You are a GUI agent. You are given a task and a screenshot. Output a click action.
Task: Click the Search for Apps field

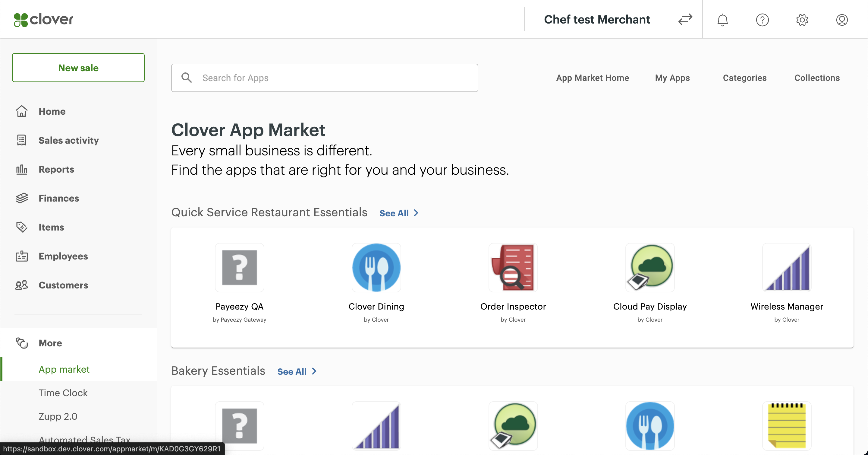[325, 78]
